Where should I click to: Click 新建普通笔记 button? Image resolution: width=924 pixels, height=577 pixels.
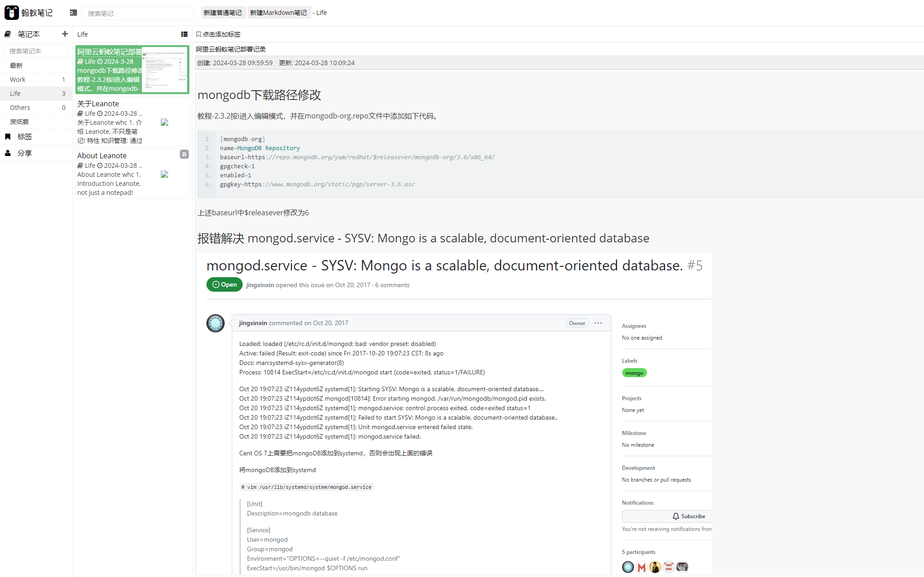(x=222, y=13)
